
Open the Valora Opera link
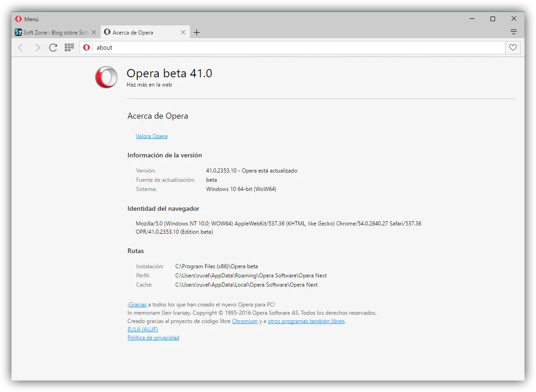151,136
